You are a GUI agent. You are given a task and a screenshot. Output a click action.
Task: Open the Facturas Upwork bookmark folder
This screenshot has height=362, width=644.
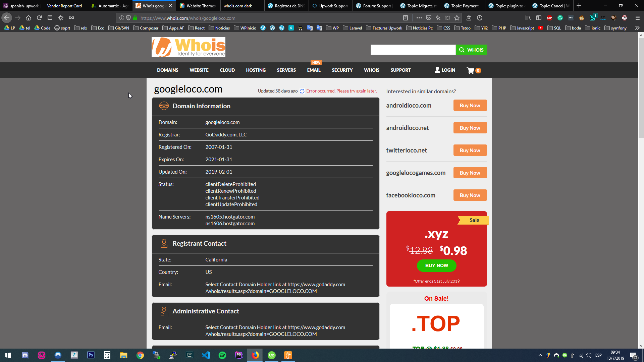point(384,28)
